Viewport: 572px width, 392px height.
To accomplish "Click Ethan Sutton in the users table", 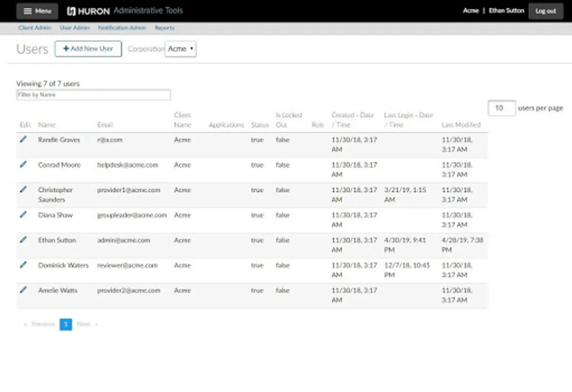I will coord(57,240).
